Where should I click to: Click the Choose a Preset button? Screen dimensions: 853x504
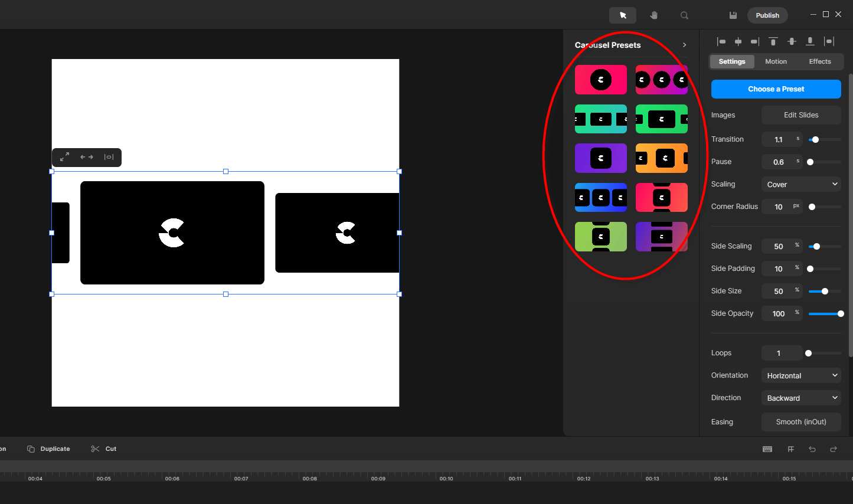click(776, 89)
